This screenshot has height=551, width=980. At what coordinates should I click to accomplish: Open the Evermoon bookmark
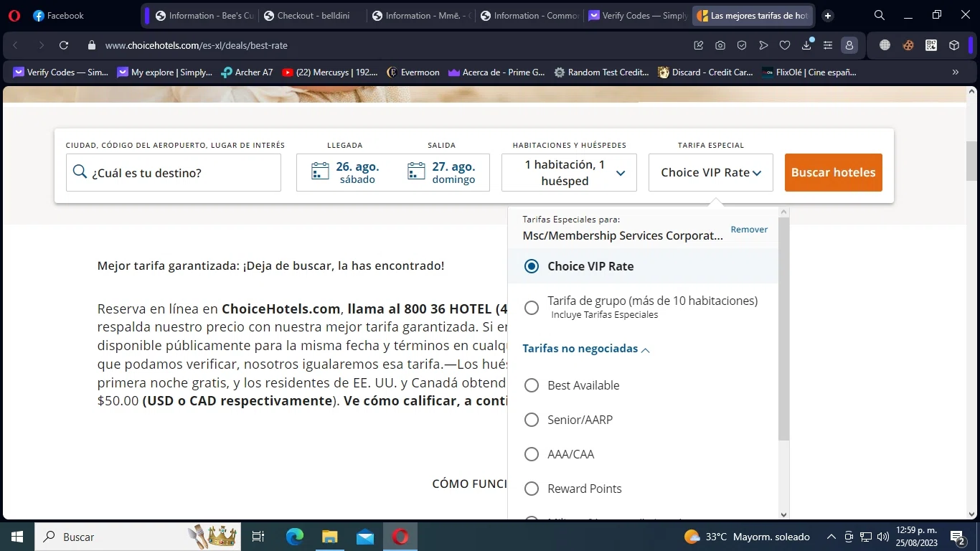[x=413, y=72]
